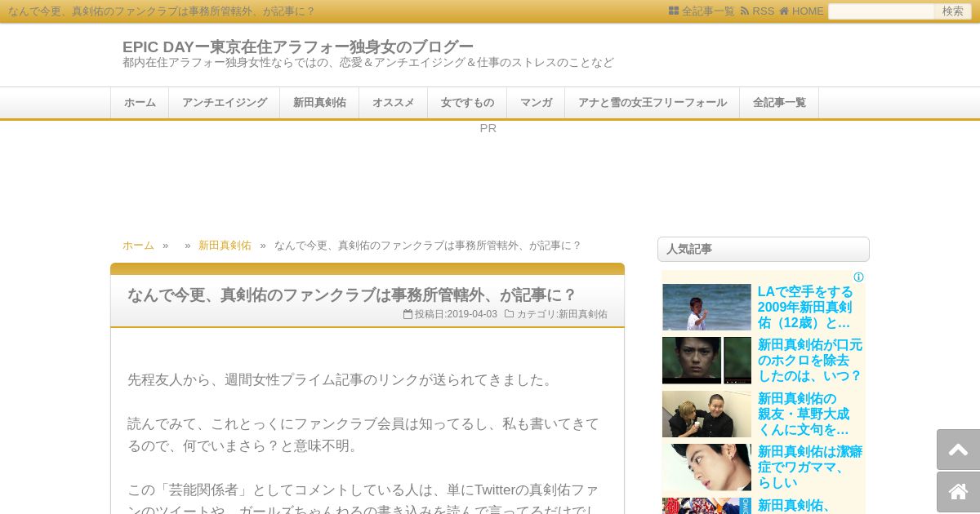Focus the search input field

click(881, 11)
